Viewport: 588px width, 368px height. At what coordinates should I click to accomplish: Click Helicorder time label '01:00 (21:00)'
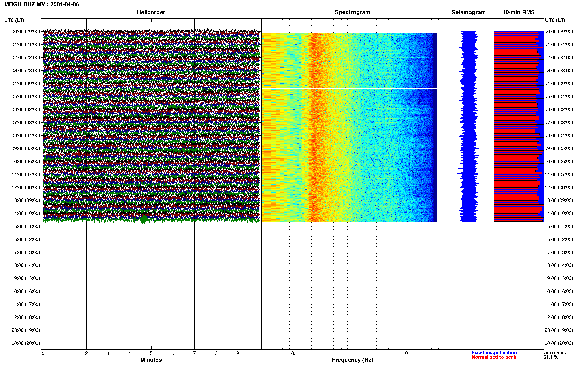tap(26, 45)
